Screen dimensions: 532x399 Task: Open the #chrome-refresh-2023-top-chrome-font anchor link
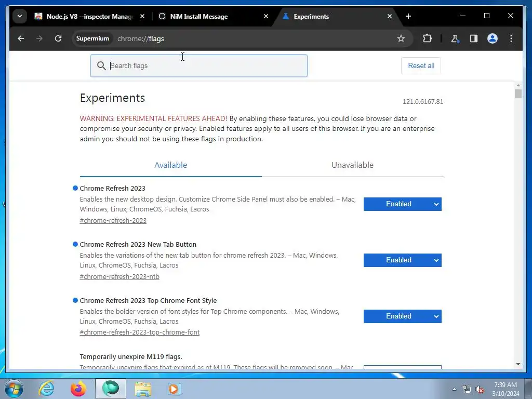click(x=139, y=332)
